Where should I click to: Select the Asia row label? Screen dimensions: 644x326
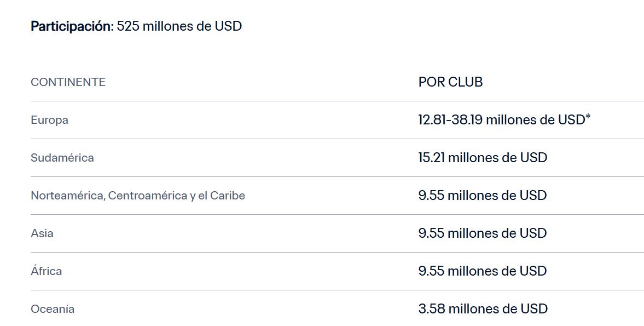42,233
